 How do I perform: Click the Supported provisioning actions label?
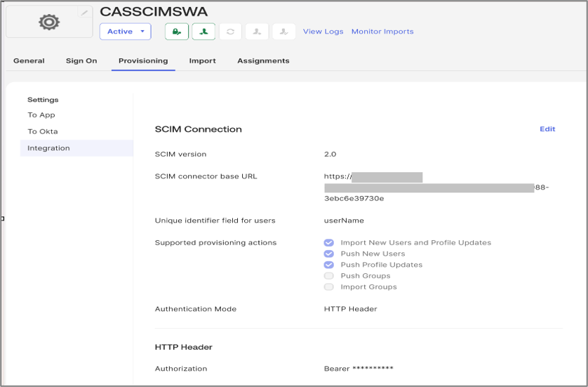point(215,243)
